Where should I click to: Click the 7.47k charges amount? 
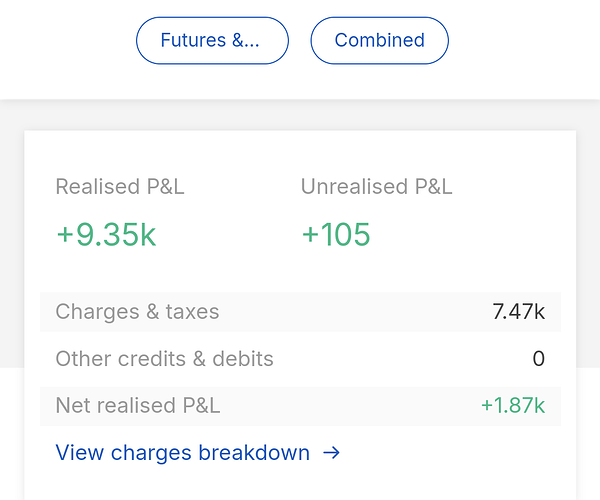[518, 312]
